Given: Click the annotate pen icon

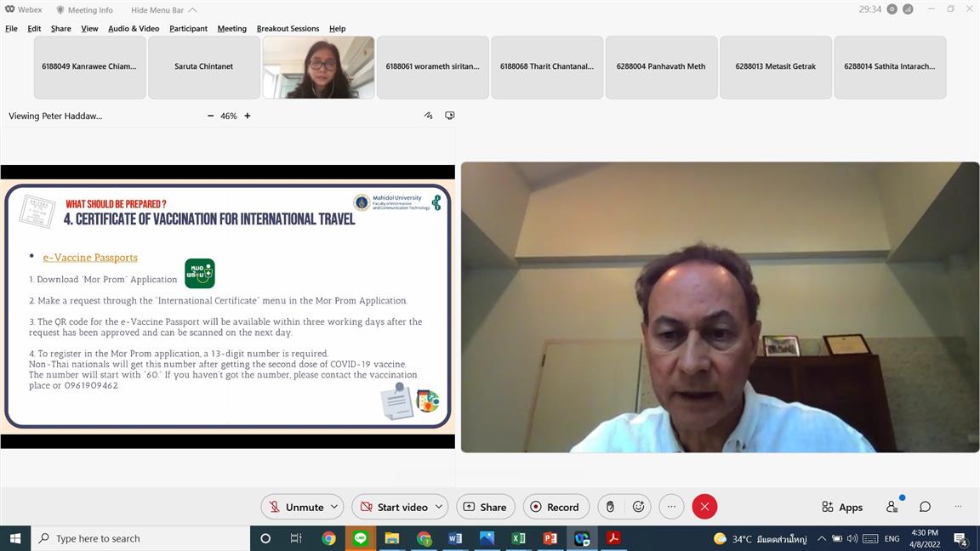Looking at the screenshot, I should [x=428, y=116].
